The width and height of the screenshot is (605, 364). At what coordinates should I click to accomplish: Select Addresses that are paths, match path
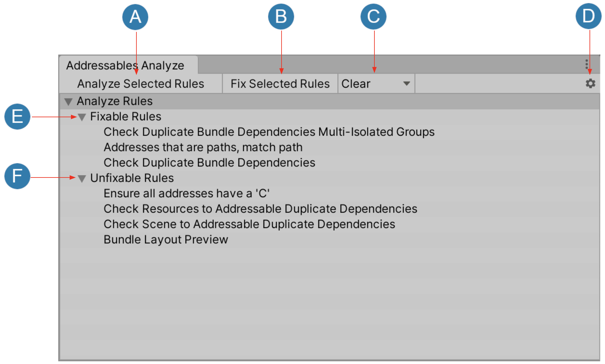[x=203, y=147]
